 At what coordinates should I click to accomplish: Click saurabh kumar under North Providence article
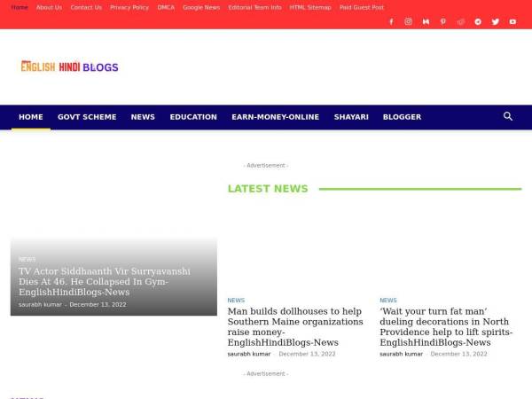[401, 354]
